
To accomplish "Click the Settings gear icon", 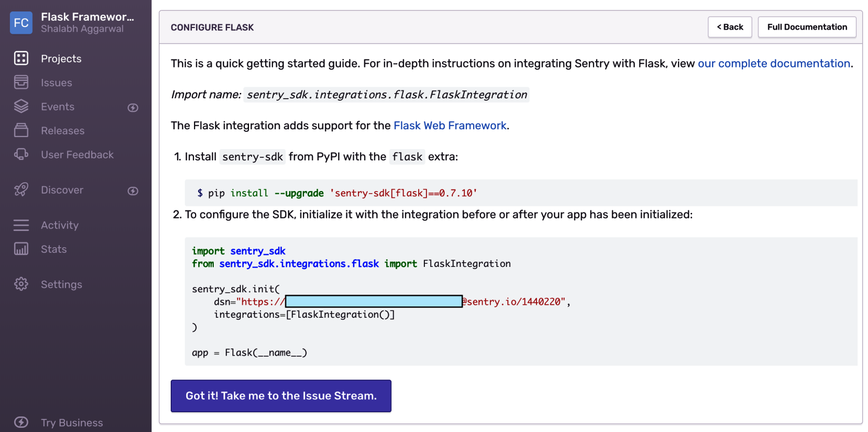I will [21, 284].
